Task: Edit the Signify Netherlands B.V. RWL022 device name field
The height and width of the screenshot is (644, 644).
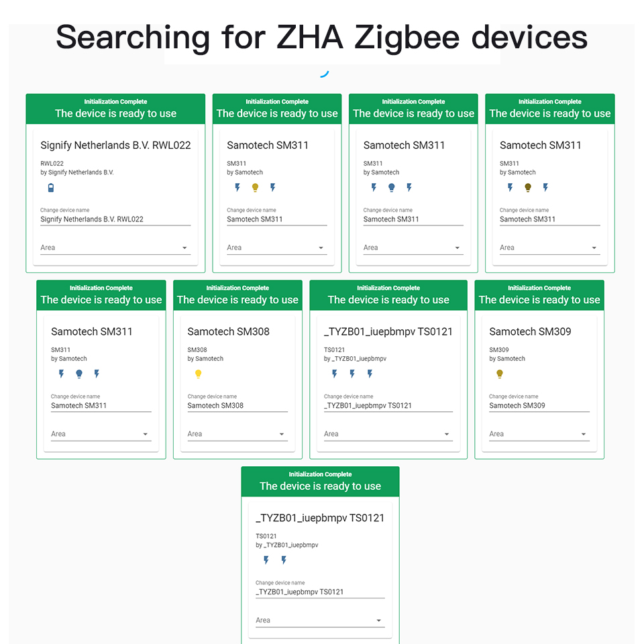Action: point(115,219)
